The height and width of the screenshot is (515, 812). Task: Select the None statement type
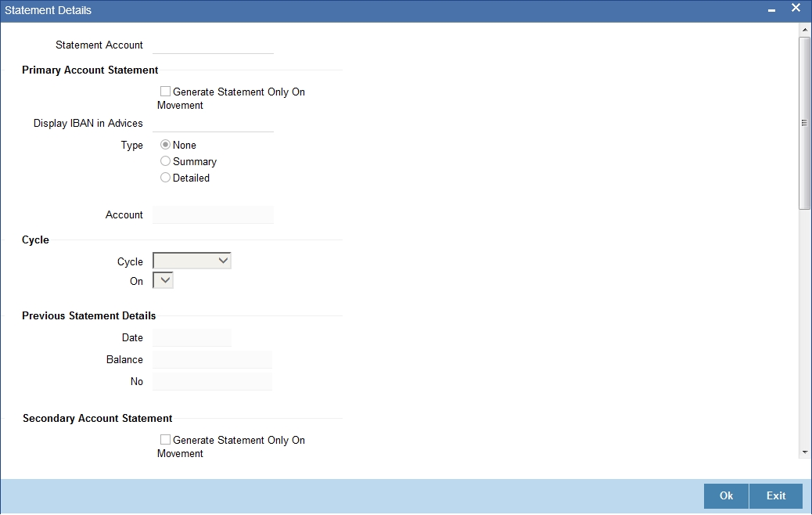click(165, 145)
